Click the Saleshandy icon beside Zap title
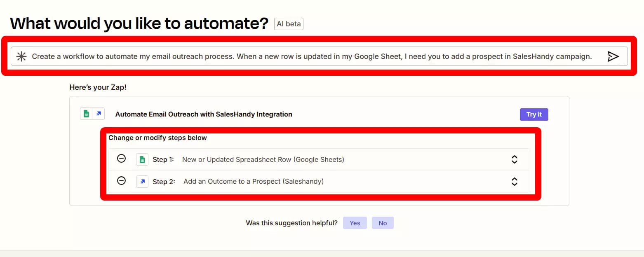This screenshot has height=257, width=644. [99, 114]
